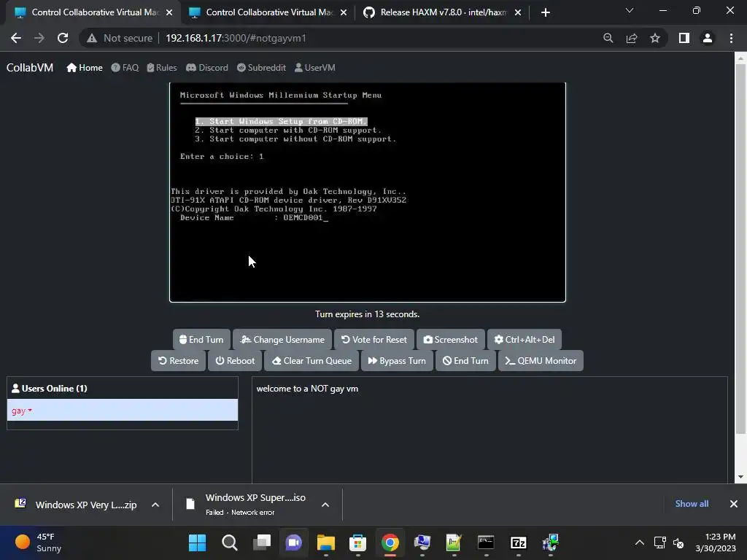The width and height of the screenshot is (747, 560).
Task: Click the Vote for Reset button
Action: point(374,340)
